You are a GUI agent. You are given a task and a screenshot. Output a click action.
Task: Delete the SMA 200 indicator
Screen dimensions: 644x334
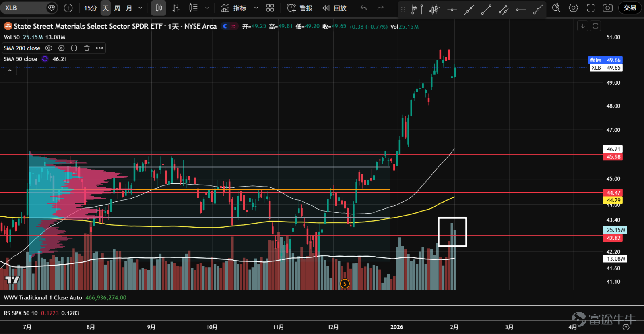click(x=87, y=48)
